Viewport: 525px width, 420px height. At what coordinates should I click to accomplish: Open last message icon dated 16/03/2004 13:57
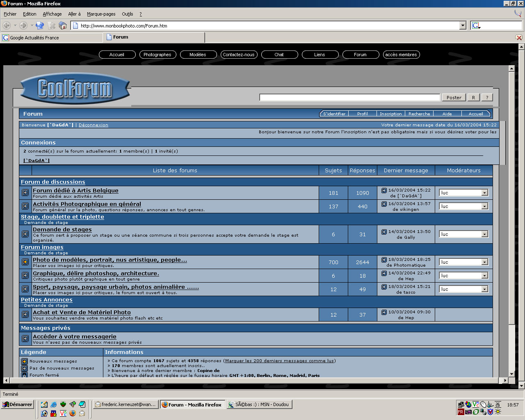point(384,204)
